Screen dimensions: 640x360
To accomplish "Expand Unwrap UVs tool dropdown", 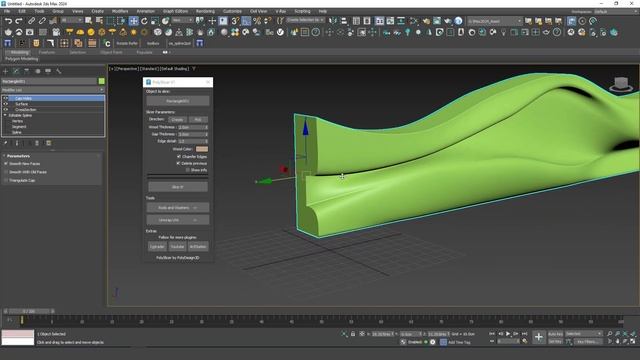I will (x=178, y=220).
